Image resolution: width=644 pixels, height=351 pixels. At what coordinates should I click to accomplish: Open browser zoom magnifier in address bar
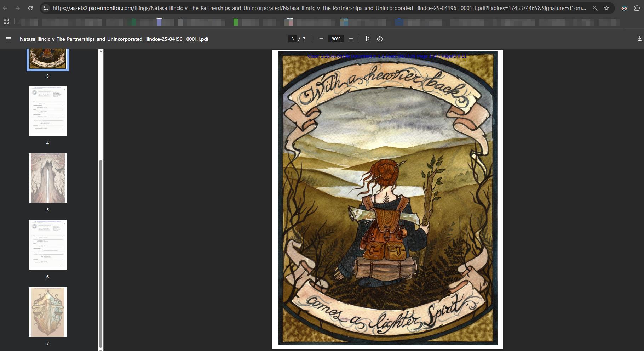pos(595,8)
